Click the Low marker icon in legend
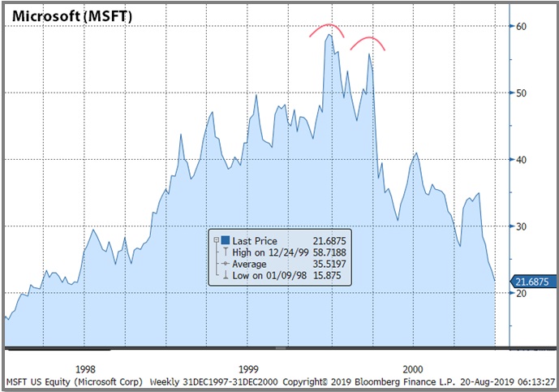This screenshot has height=392, width=559. tap(225, 276)
